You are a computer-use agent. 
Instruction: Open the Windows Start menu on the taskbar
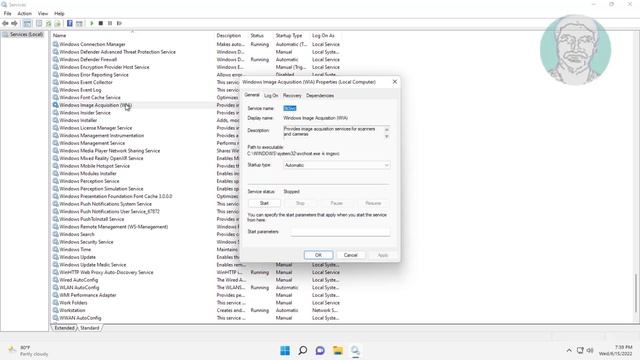click(285, 350)
